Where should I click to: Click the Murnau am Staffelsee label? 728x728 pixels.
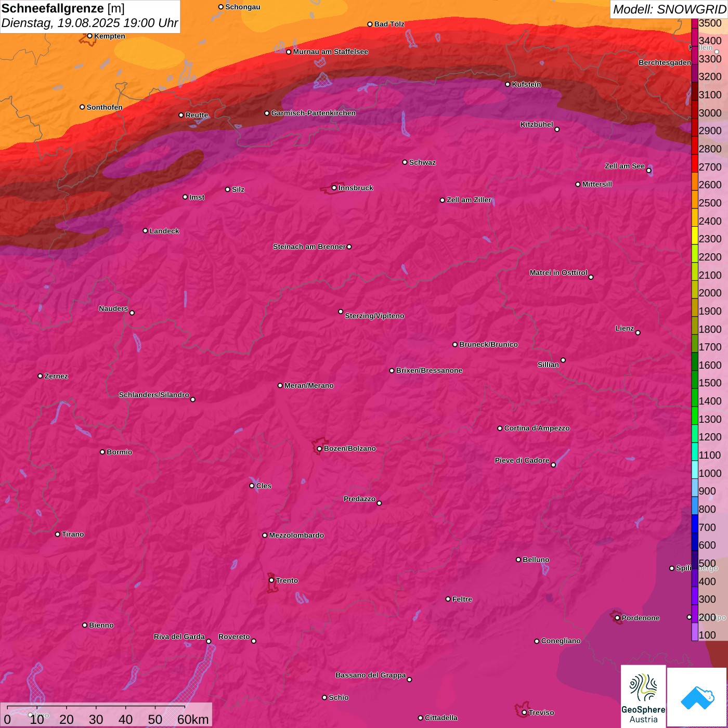pos(330,51)
